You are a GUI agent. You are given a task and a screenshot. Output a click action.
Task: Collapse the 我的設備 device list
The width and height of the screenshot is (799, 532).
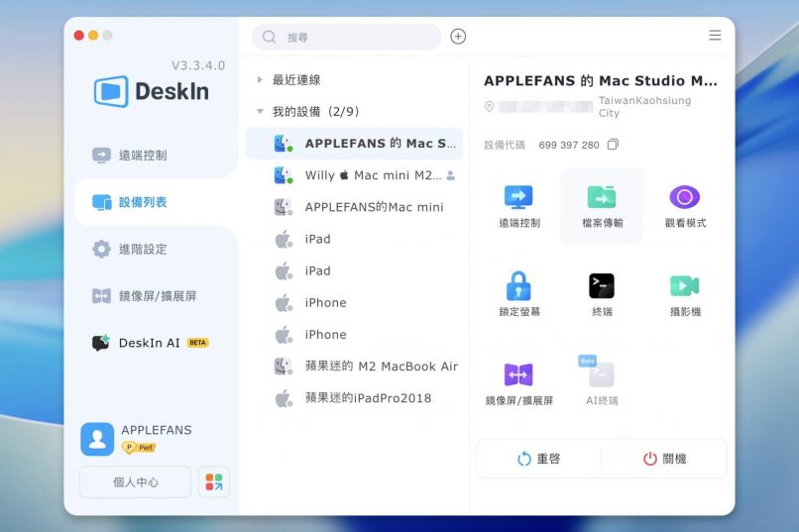tap(261, 112)
